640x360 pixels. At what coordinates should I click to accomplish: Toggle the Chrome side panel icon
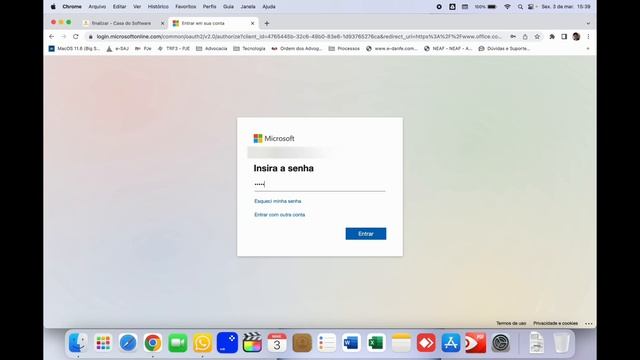point(564,36)
